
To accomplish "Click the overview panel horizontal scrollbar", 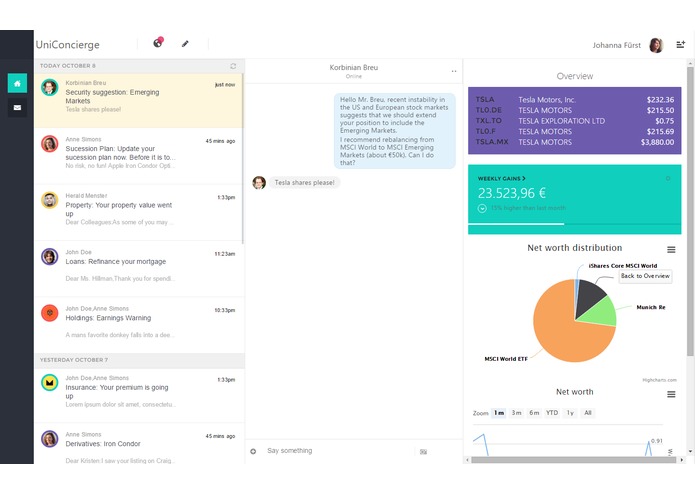I will (574, 460).
